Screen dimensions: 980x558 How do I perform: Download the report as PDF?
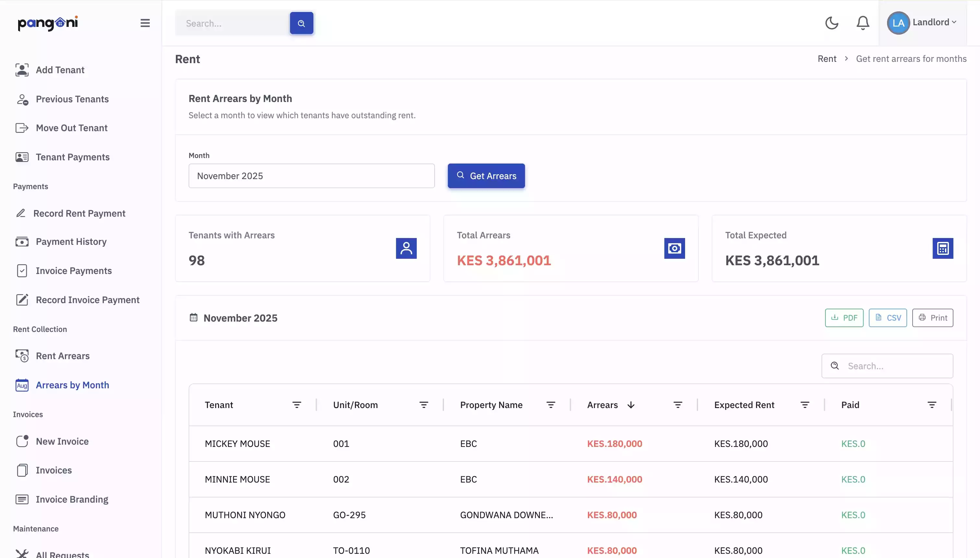844,318
